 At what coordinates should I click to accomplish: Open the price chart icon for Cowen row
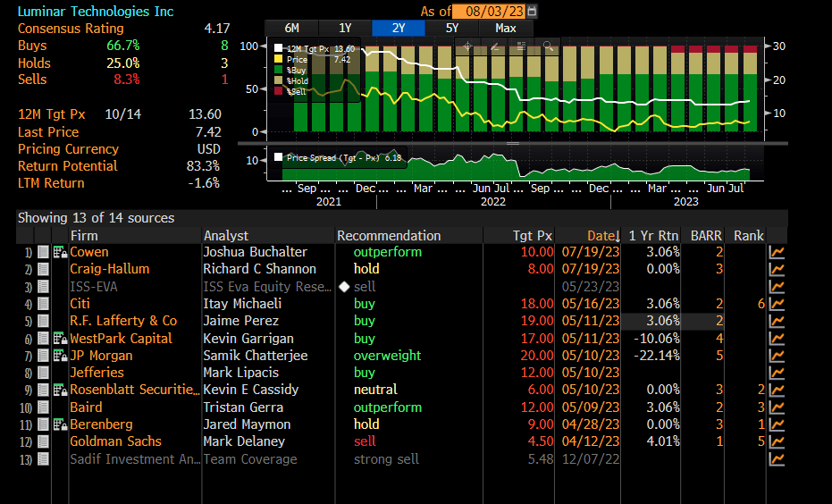tap(777, 253)
